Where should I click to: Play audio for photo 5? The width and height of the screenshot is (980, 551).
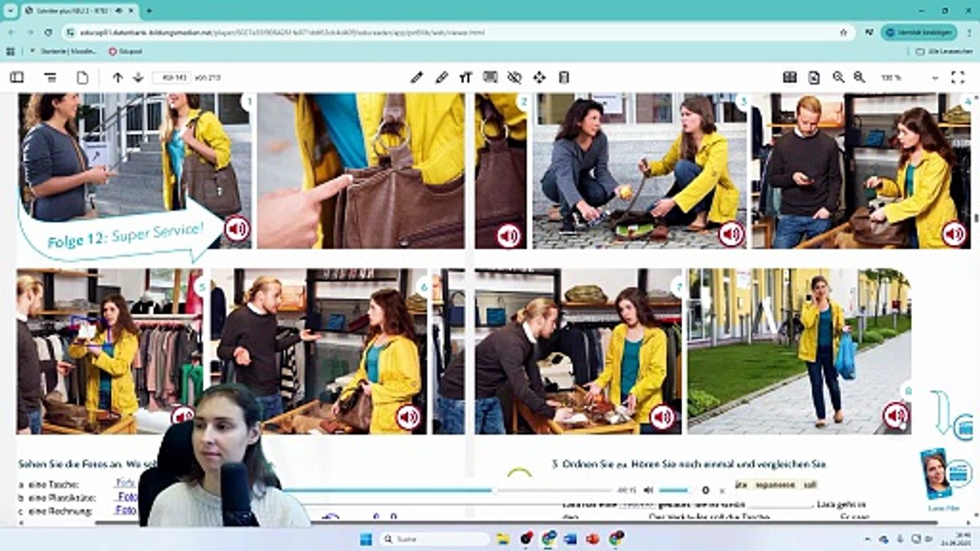coord(182,417)
